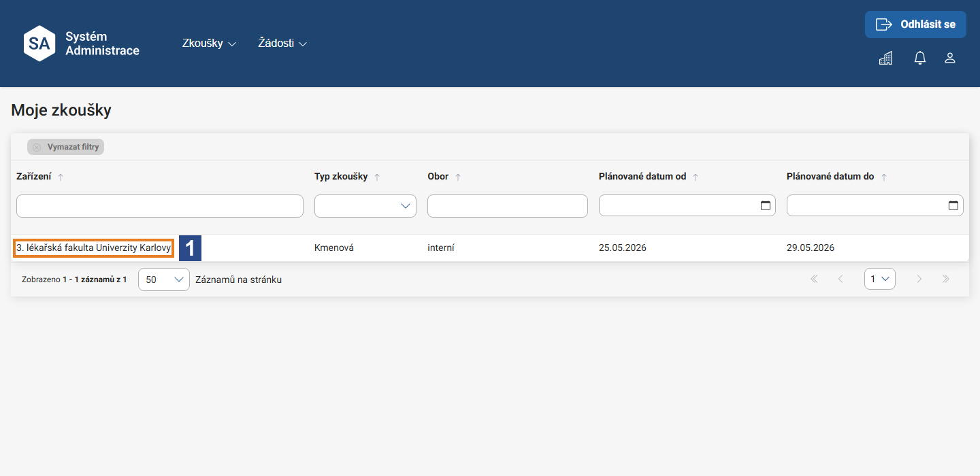Click the Zobrazeno 1 - 1 záznamů text
The image size is (980, 476).
(74, 279)
